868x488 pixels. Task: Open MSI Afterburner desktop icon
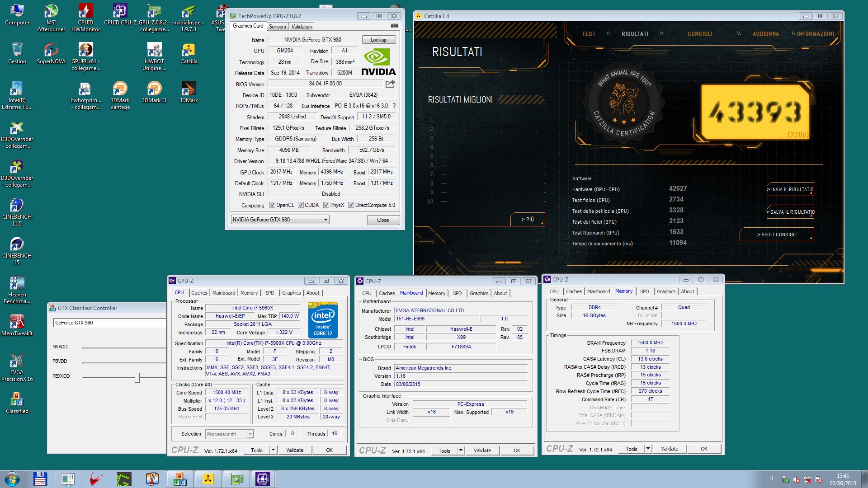(x=51, y=18)
